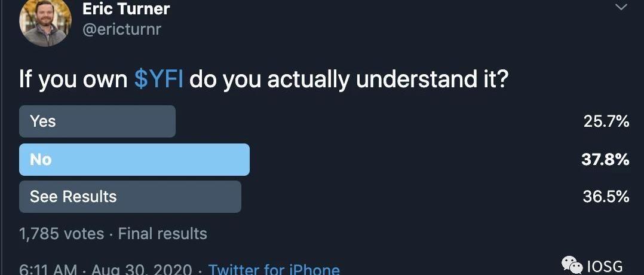Viewport: 644px width, 275px height.
Task: Select the Yes poll option
Action: tap(97, 121)
